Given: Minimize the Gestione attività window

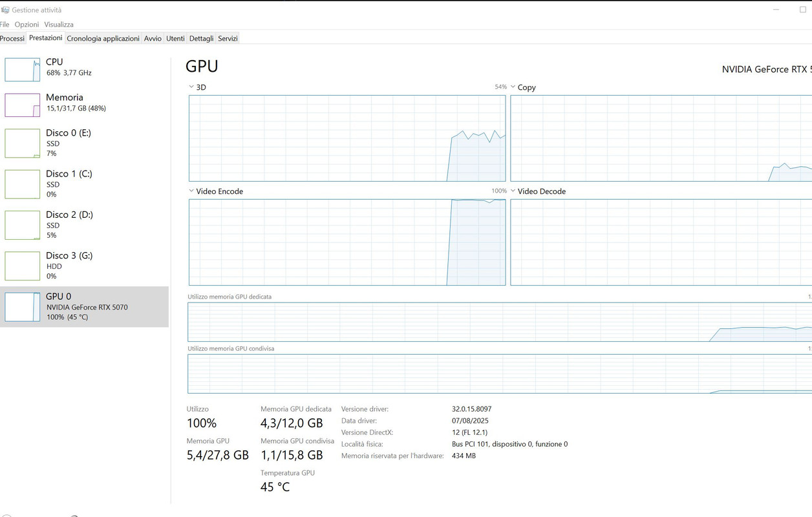Looking at the screenshot, I should 776,10.
